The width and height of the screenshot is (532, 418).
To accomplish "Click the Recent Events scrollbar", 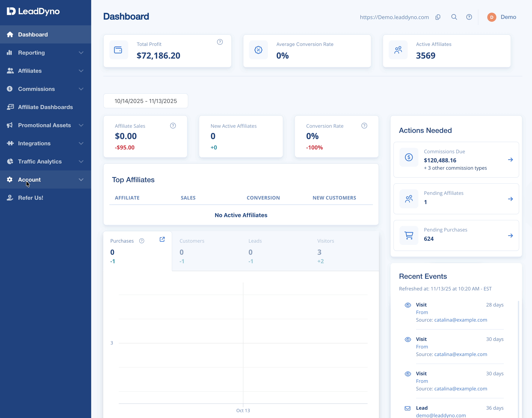I will tap(518, 359).
